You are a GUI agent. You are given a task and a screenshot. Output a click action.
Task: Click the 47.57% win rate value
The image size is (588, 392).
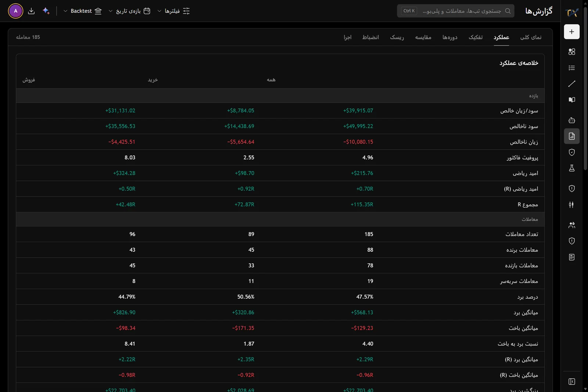pyautogui.click(x=365, y=297)
